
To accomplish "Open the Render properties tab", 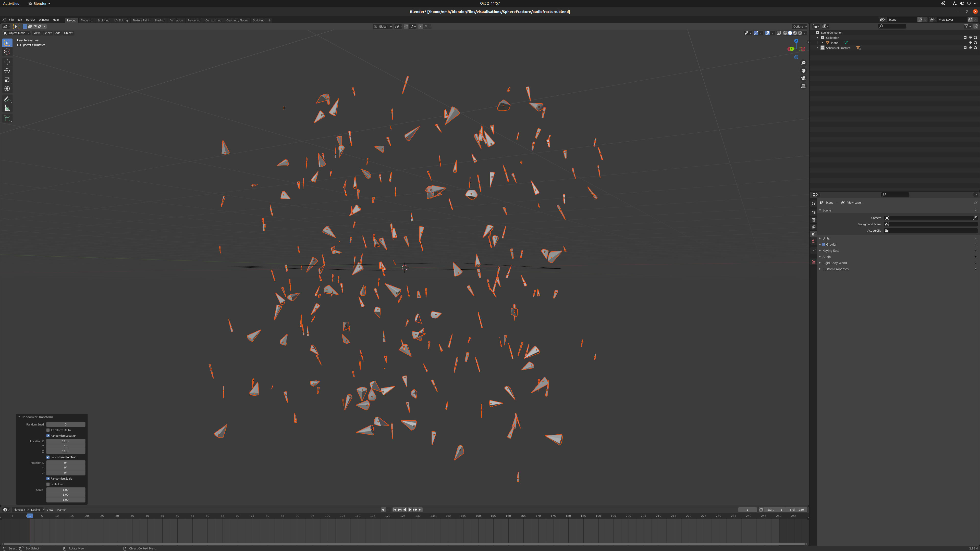I will pyautogui.click(x=813, y=212).
